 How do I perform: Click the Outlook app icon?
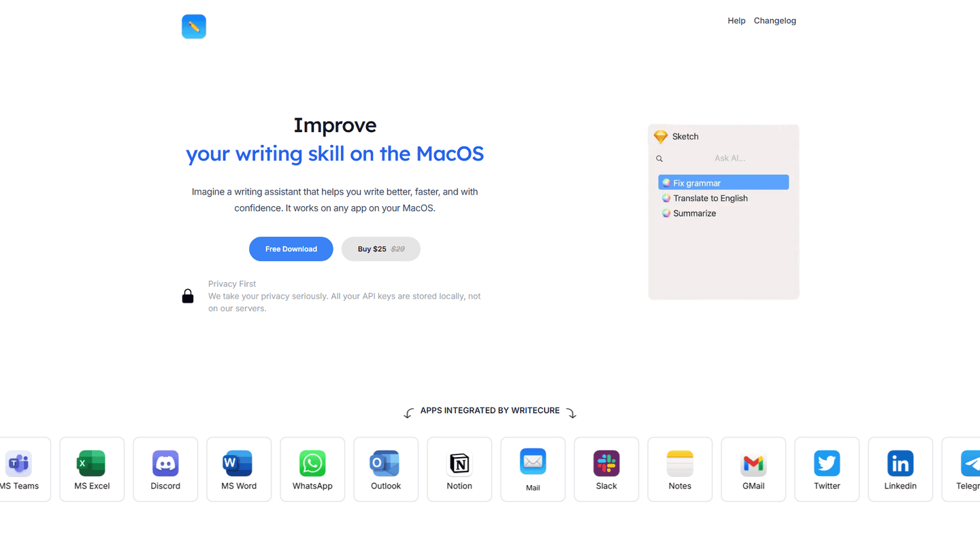point(386,464)
